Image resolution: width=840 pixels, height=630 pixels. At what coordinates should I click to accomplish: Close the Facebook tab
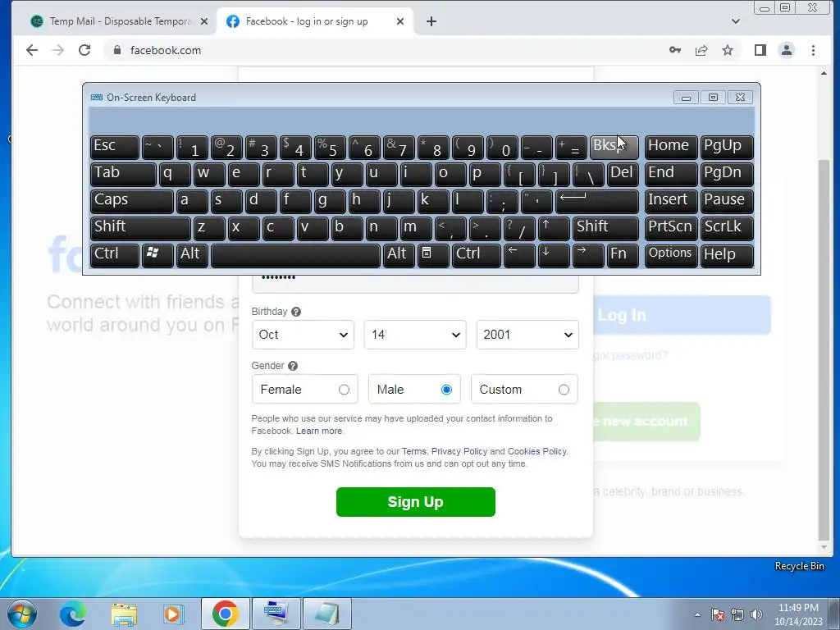click(x=400, y=21)
